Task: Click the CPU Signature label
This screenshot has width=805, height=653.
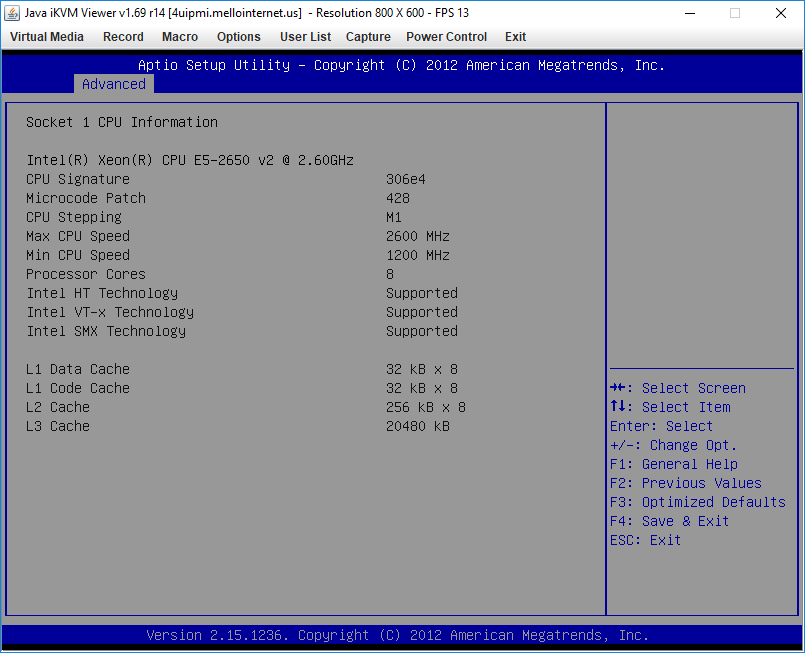Action: pos(78,179)
